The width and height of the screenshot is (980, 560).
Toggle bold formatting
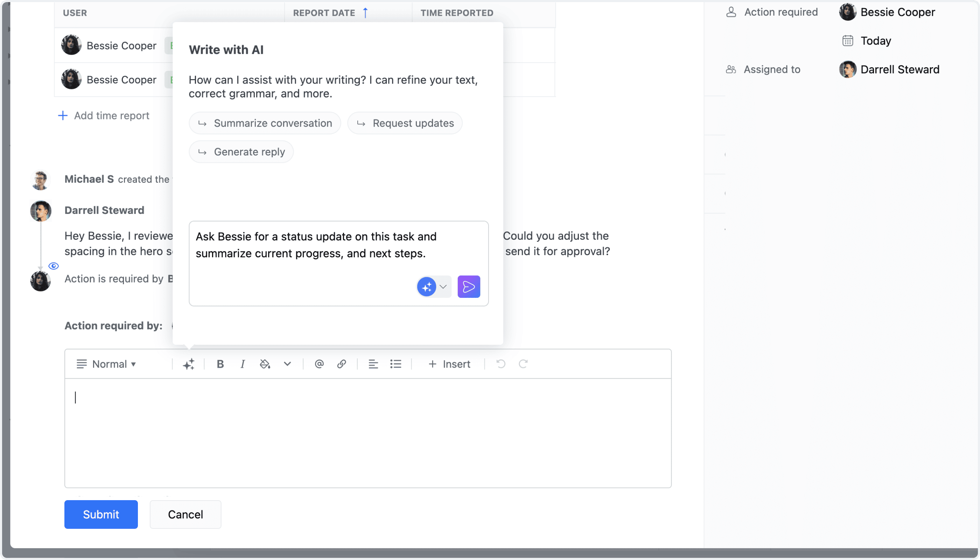pyautogui.click(x=220, y=364)
